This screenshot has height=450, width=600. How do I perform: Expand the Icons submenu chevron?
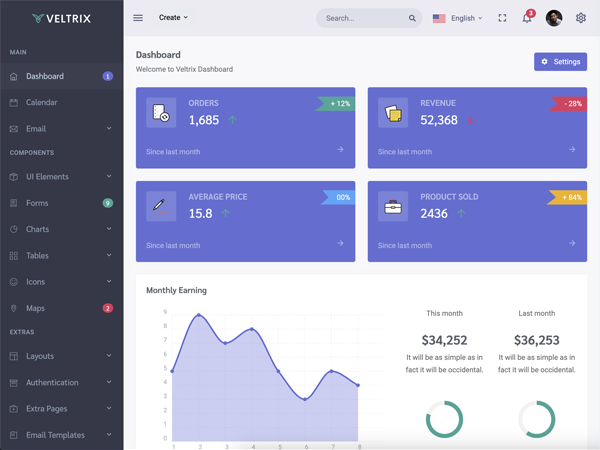[x=109, y=281]
